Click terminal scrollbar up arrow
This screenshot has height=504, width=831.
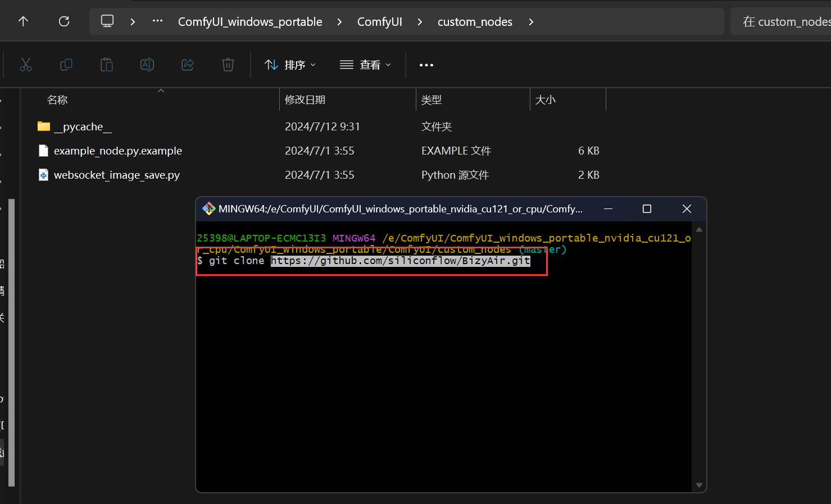tap(699, 230)
